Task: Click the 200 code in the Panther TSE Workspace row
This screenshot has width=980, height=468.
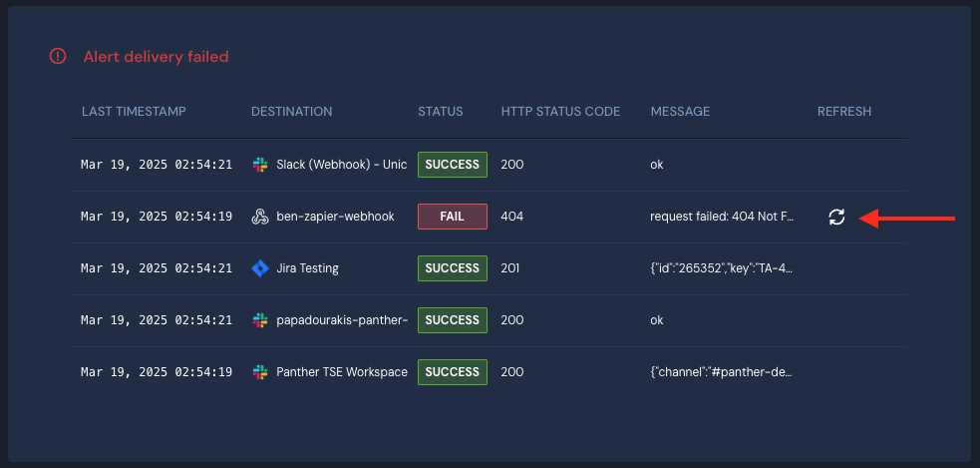Action: pos(512,372)
